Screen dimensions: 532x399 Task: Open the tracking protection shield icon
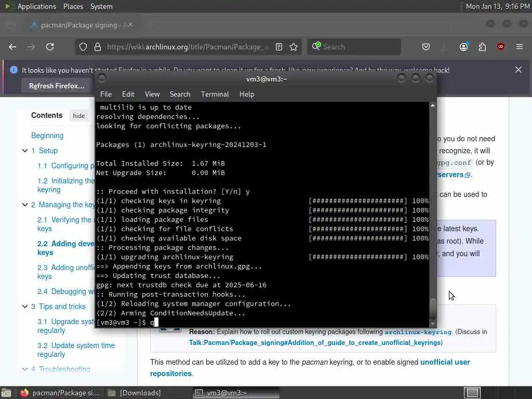click(x=83, y=47)
